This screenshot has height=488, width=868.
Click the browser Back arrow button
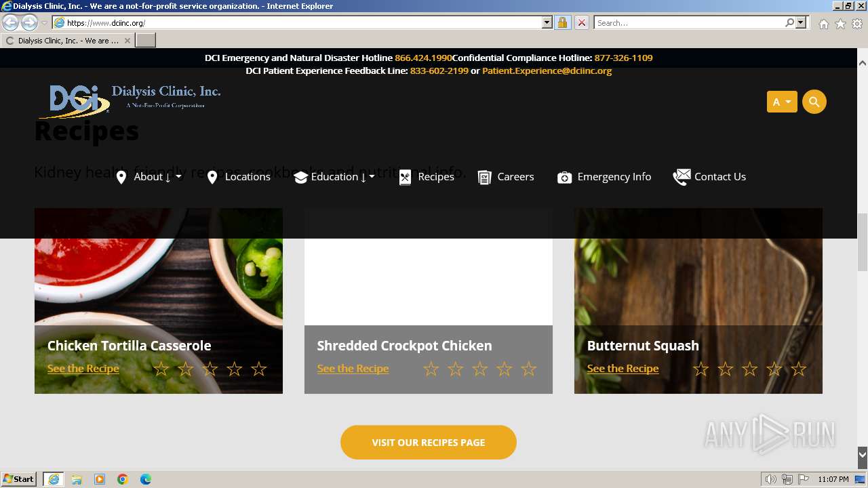(11, 23)
